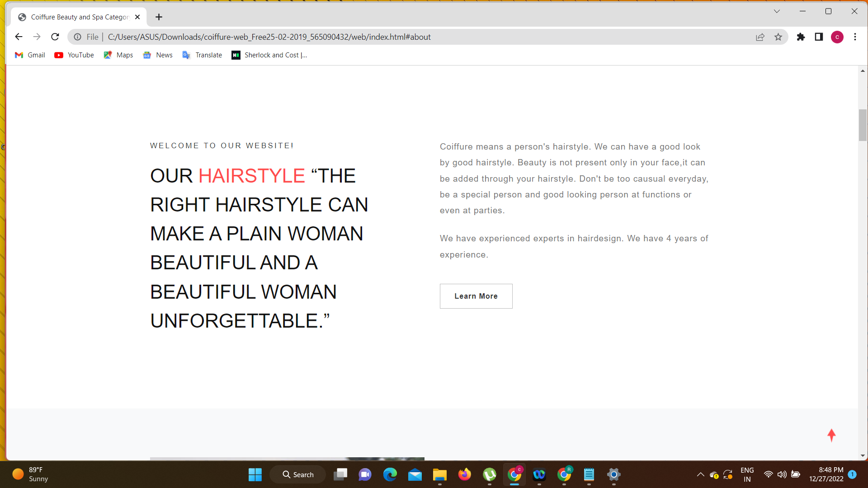Open Chrome three-dot menu
Screen dimensions: 868x488
[855, 37]
